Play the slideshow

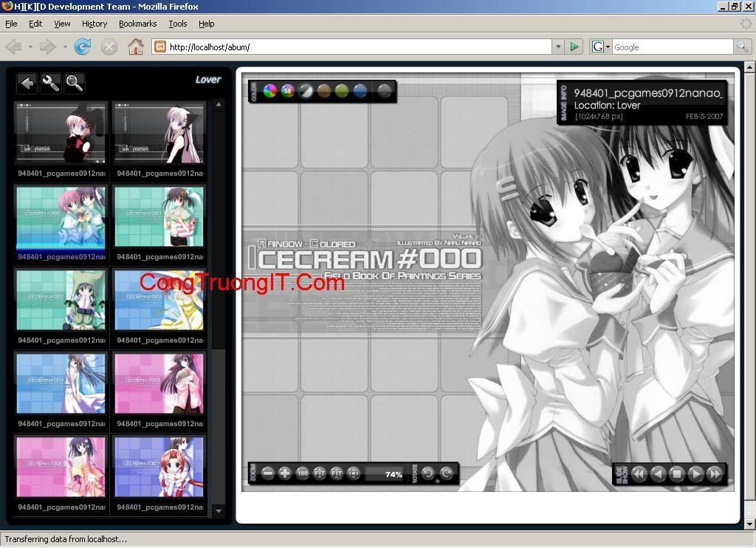pyautogui.click(x=695, y=474)
